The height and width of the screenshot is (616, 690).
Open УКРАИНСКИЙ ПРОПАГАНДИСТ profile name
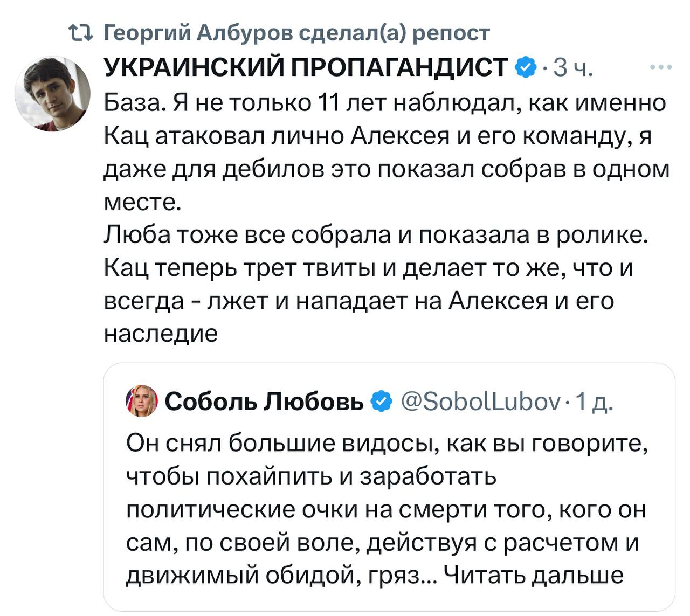coord(306,67)
